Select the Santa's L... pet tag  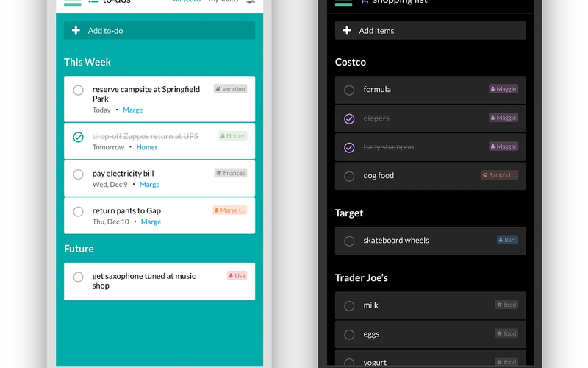coord(500,175)
